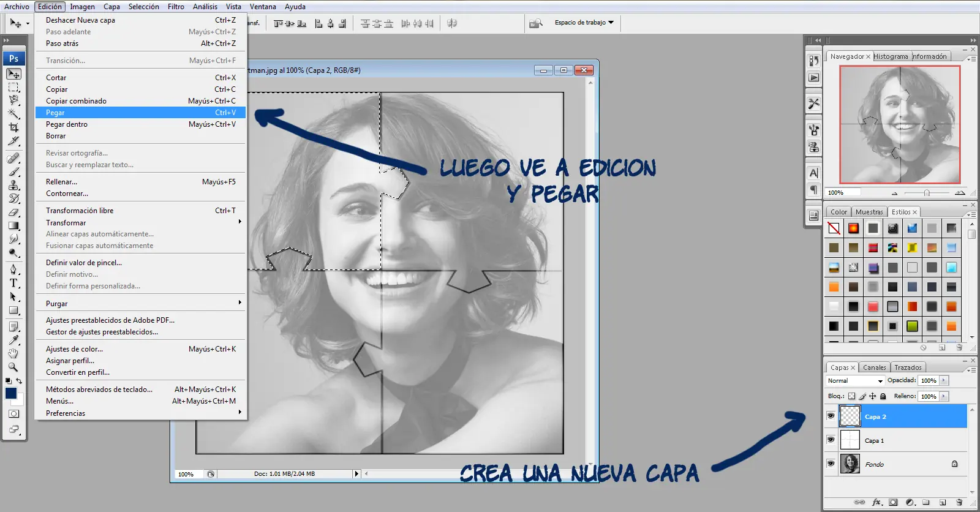This screenshot has width=980, height=512.
Task: Select Transformación libre menu item
Action: [x=140, y=210]
